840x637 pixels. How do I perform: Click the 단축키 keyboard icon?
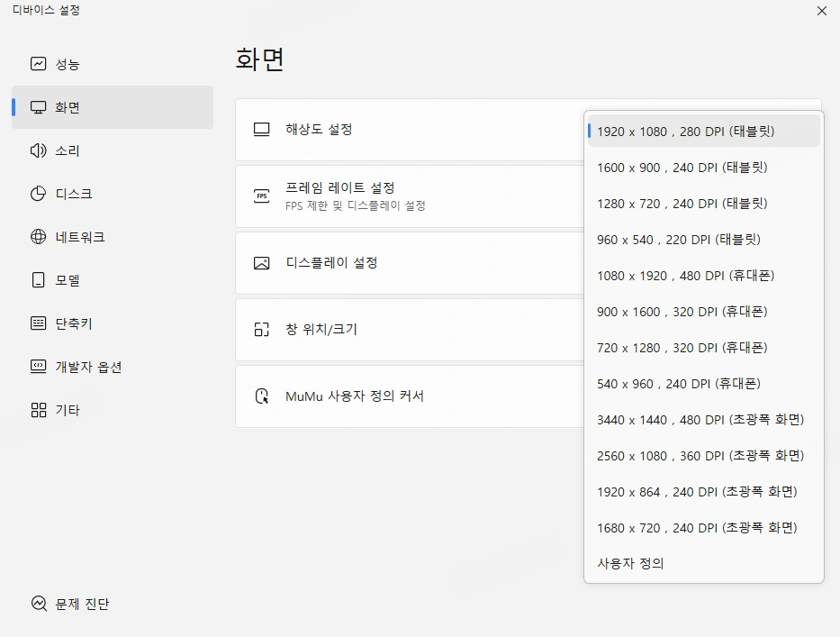pyautogui.click(x=38, y=323)
